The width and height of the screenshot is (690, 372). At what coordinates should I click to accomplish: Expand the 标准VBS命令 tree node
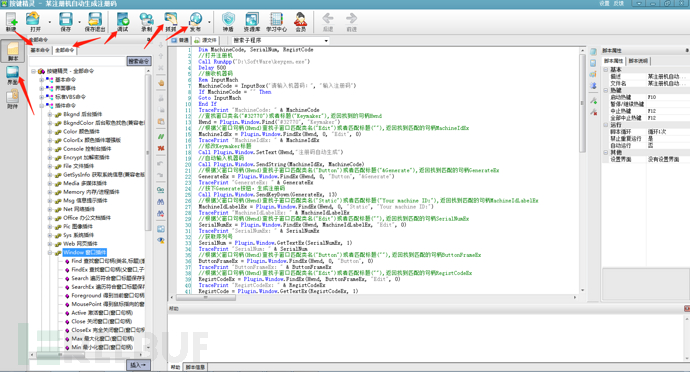(42, 97)
